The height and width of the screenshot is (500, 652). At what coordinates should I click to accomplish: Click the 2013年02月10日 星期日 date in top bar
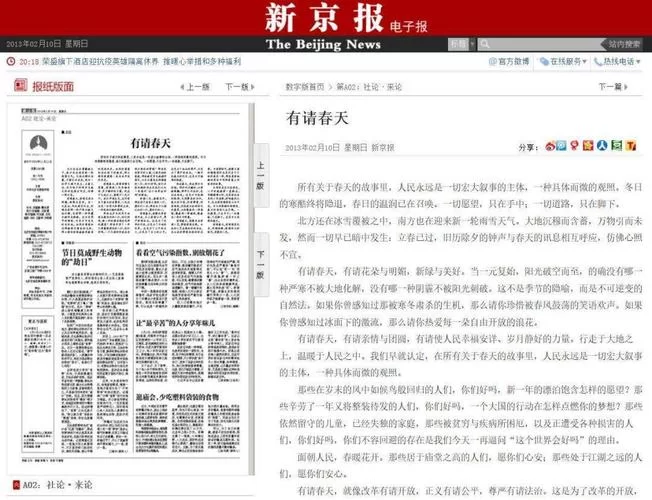(x=47, y=44)
